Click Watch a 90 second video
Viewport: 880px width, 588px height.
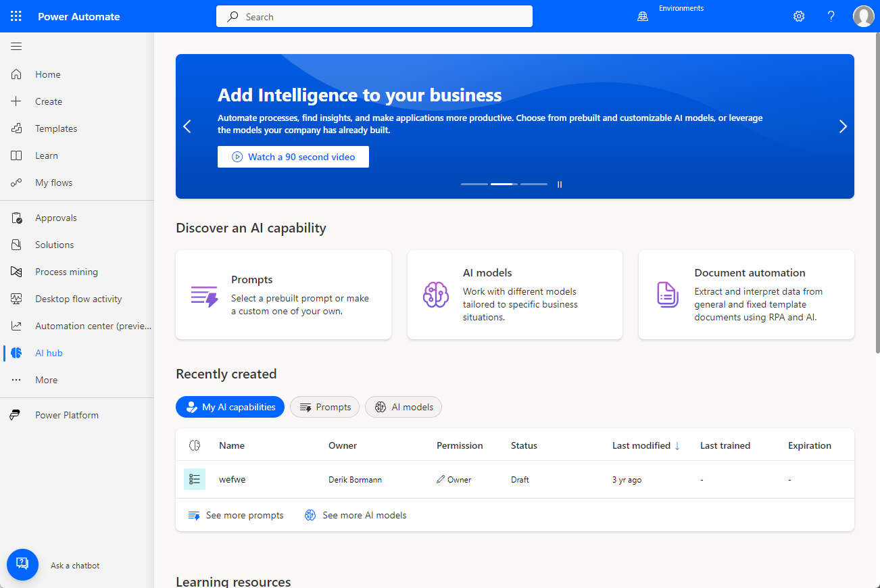(293, 157)
